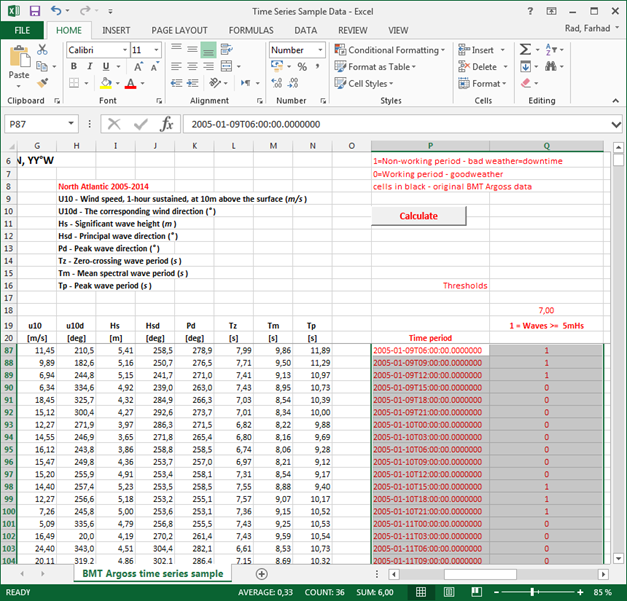
Task: Click Increase Decimal icon
Action: pos(277,83)
